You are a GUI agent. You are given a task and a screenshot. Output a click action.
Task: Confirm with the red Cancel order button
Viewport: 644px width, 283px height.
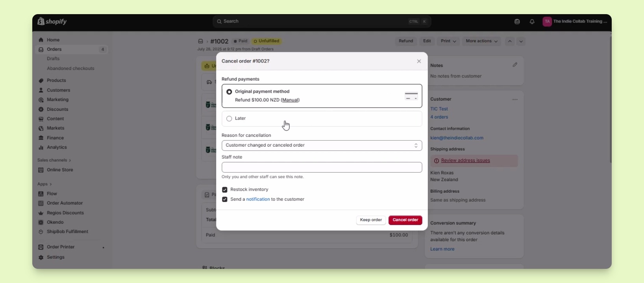[405, 220]
